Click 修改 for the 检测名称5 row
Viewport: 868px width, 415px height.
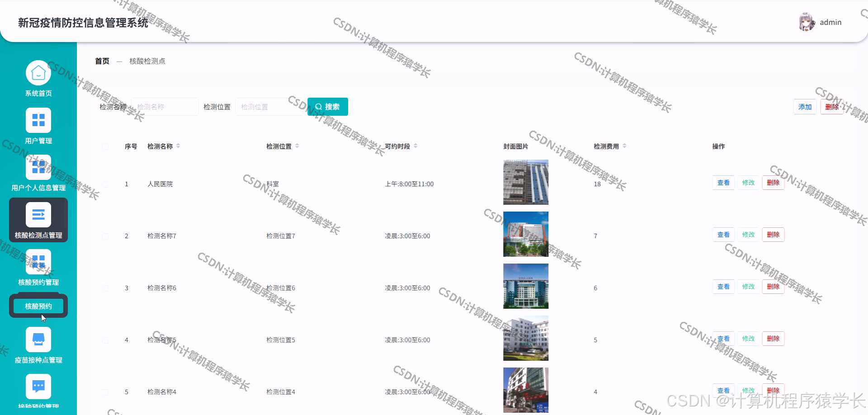(748, 339)
